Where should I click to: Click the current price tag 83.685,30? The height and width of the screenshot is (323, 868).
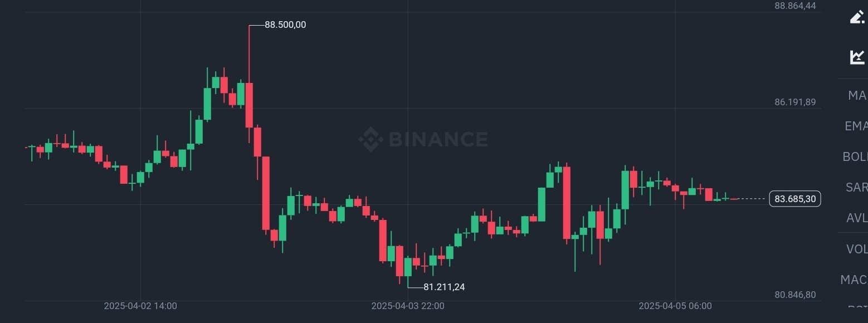[795, 199]
